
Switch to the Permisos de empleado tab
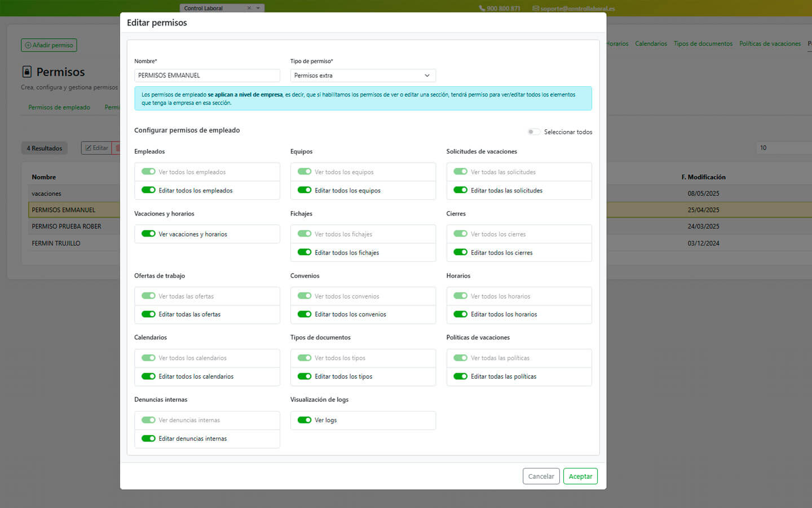[x=59, y=107]
